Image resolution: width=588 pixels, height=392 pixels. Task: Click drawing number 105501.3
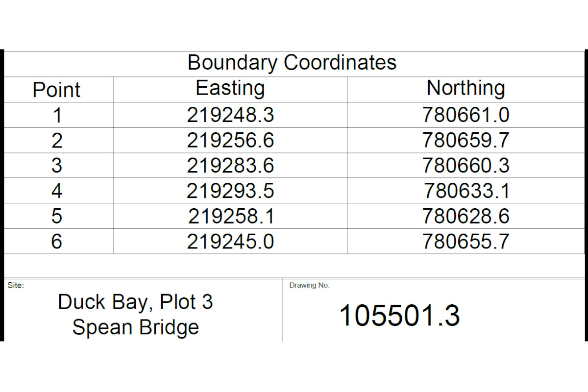click(399, 316)
